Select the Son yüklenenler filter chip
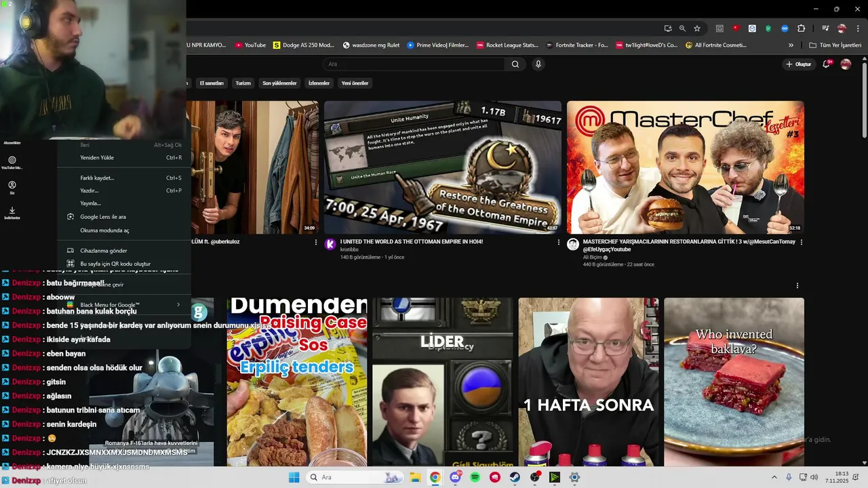 coord(279,83)
